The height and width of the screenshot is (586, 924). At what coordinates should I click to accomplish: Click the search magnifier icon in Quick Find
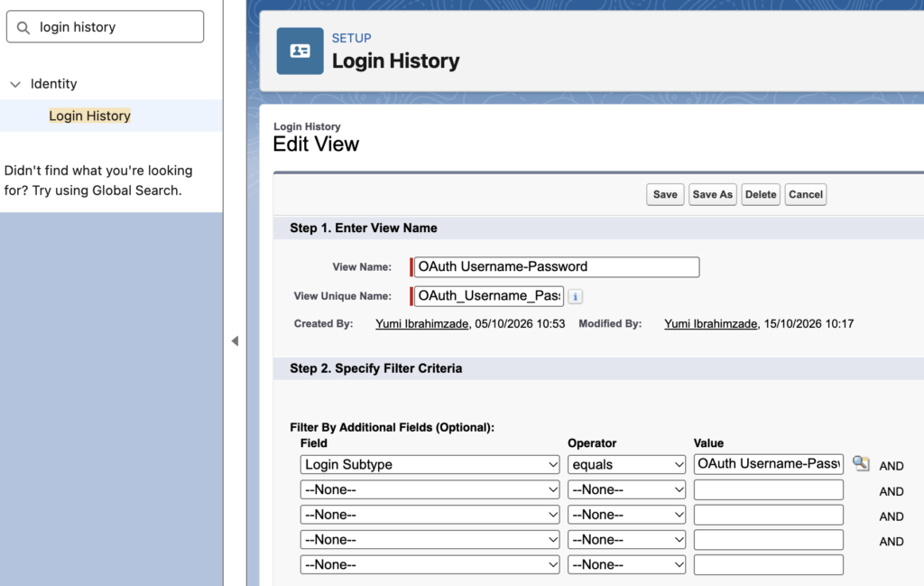coord(23,28)
